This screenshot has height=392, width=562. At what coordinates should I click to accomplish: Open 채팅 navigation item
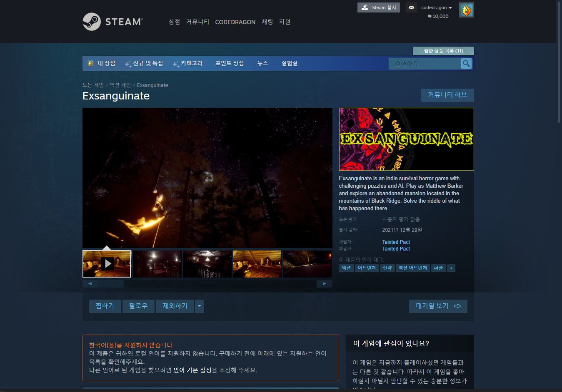tap(267, 22)
